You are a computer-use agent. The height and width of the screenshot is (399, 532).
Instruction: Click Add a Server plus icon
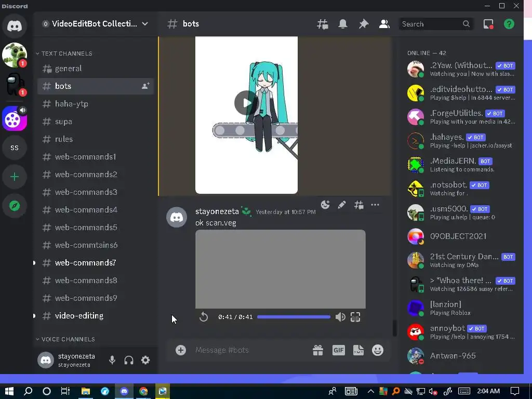pyautogui.click(x=14, y=177)
